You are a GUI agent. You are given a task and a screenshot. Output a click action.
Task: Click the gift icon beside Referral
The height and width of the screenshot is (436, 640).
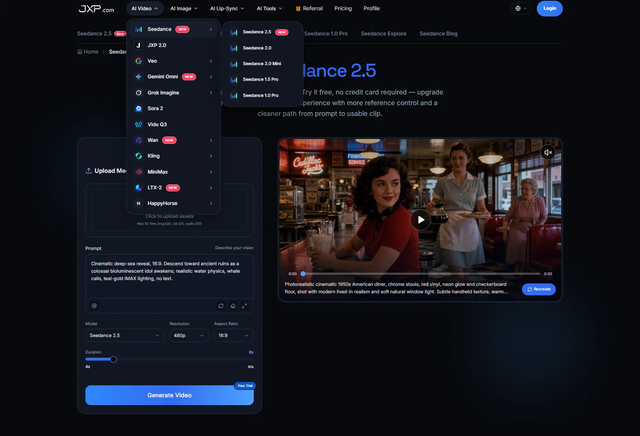click(x=298, y=9)
